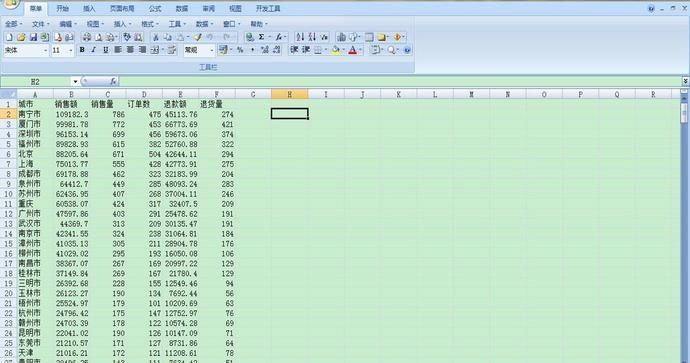Open the Name Box dropdown arrow

pos(75,81)
